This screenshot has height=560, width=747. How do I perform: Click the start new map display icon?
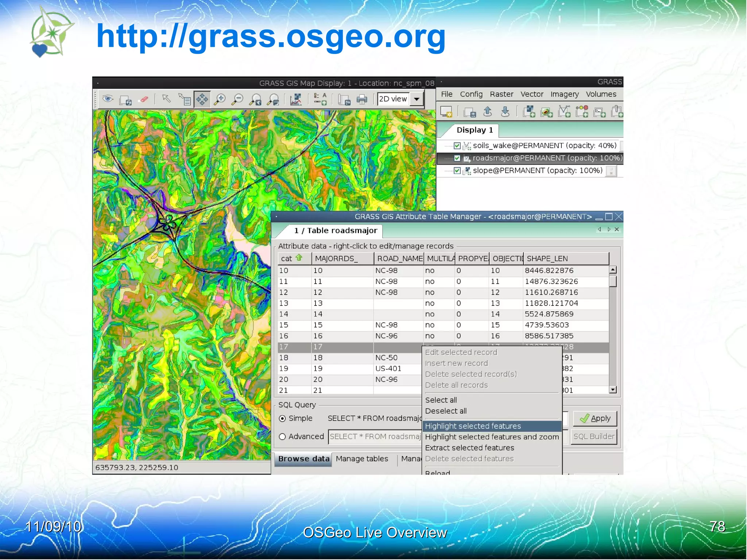(x=446, y=112)
